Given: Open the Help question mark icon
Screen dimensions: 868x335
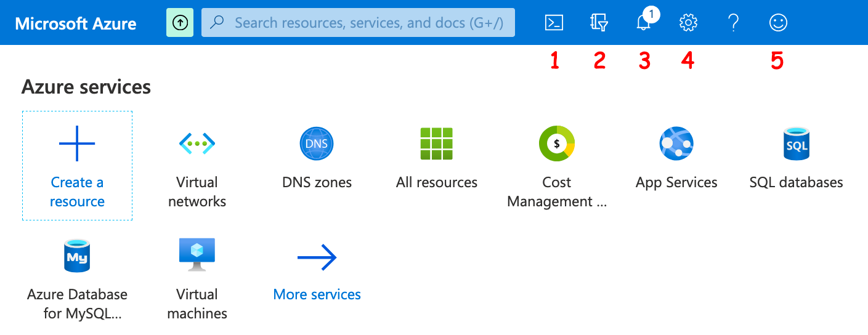Looking at the screenshot, I should (x=732, y=23).
